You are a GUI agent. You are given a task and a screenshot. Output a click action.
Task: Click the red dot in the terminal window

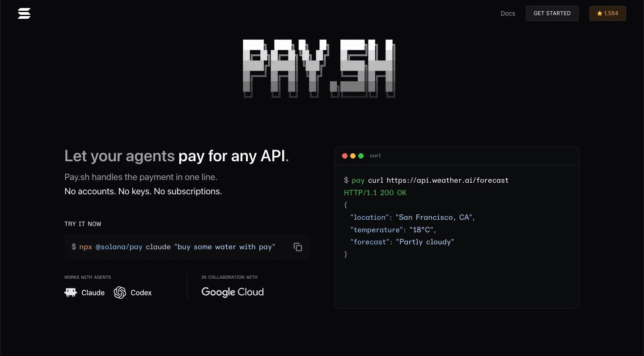(345, 156)
